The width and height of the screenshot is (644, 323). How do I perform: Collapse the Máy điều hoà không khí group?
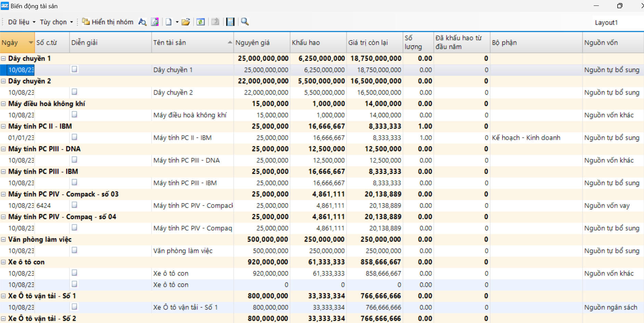click(x=3, y=104)
